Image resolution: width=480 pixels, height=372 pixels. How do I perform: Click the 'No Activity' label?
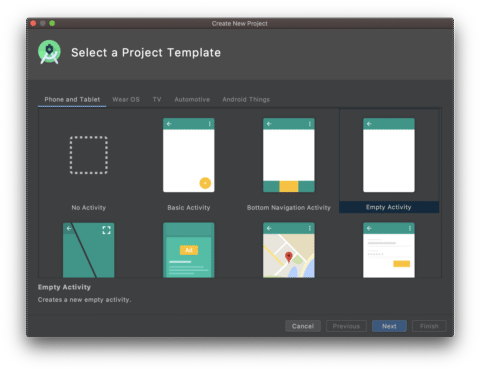click(89, 207)
